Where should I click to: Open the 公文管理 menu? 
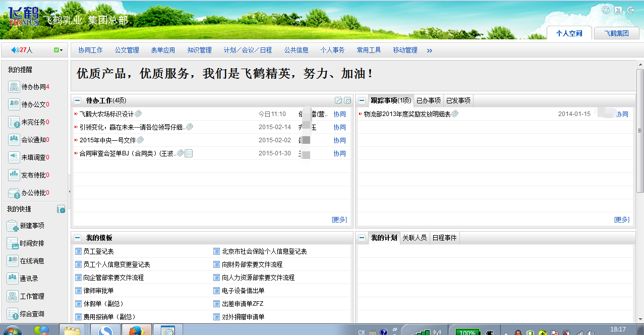[127, 50]
